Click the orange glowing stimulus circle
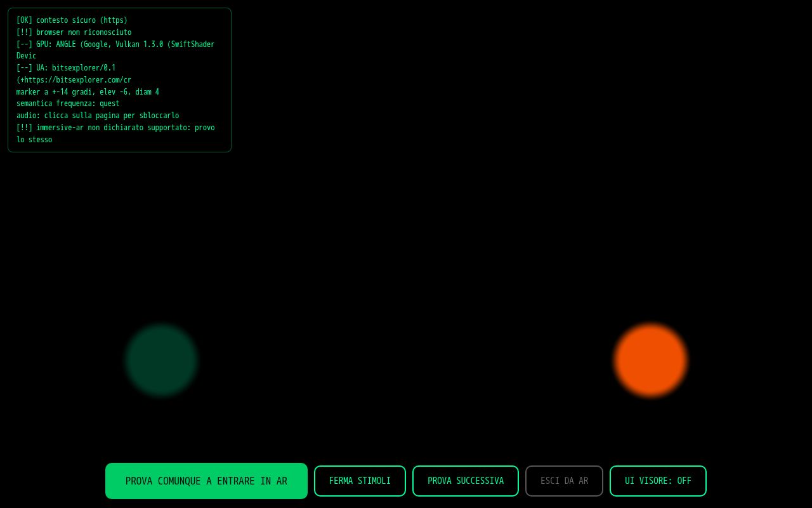 pyautogui.click(x=650, y=360)
